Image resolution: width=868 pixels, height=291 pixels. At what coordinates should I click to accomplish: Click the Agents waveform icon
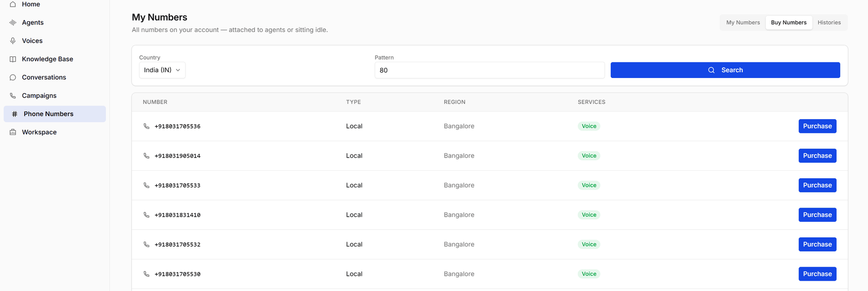13,22
